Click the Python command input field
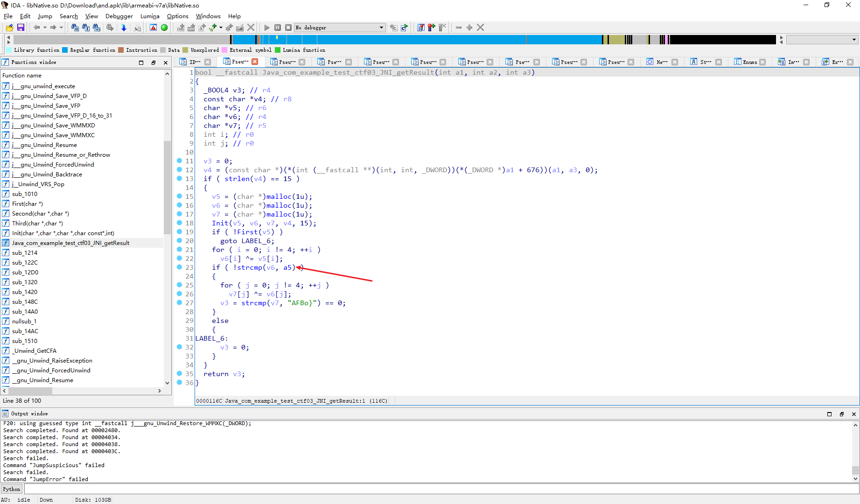Image resolution: width=860 pixels, height=504 pixels. (441, 489)
